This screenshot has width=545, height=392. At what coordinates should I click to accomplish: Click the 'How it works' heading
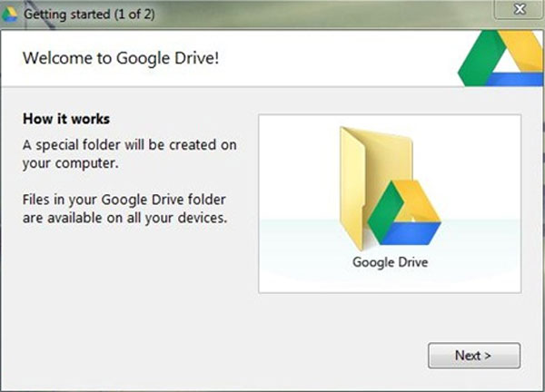pyautogui.click(x=66, y=119)
